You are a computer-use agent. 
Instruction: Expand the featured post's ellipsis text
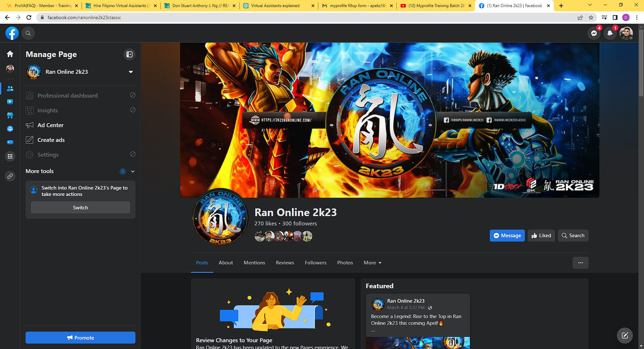(x=373, y=331)
